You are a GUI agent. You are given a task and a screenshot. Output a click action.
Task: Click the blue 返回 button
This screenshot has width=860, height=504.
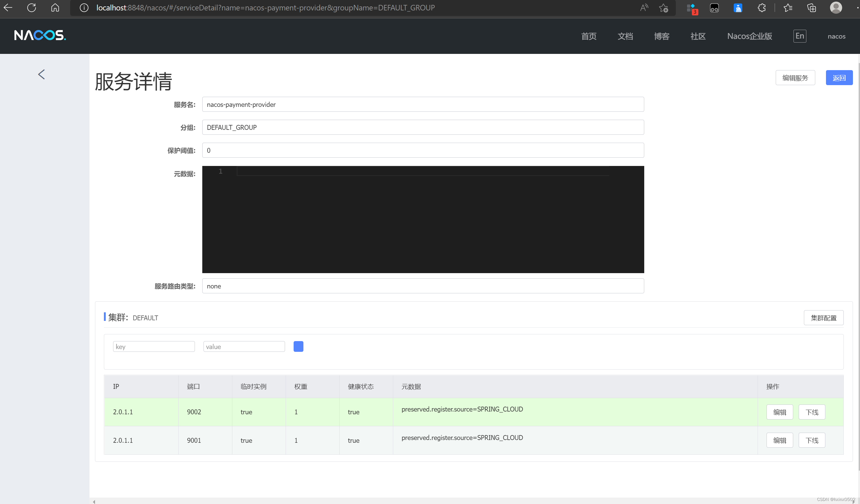(839, 78)
